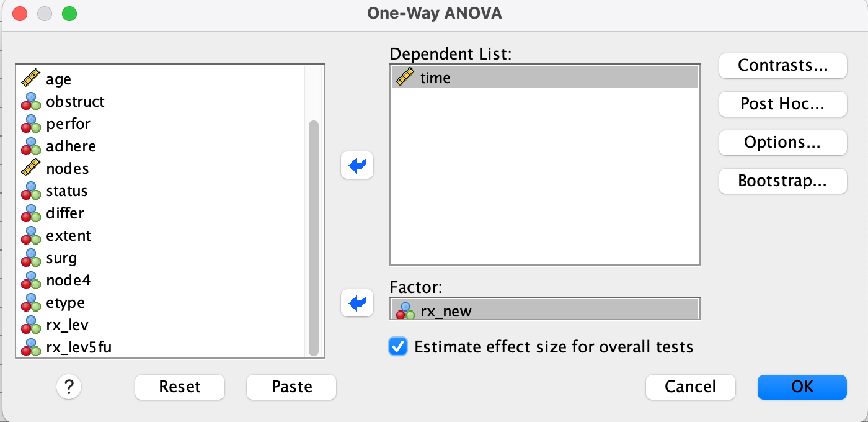Open the Bootstrap settings

(782, 181)
